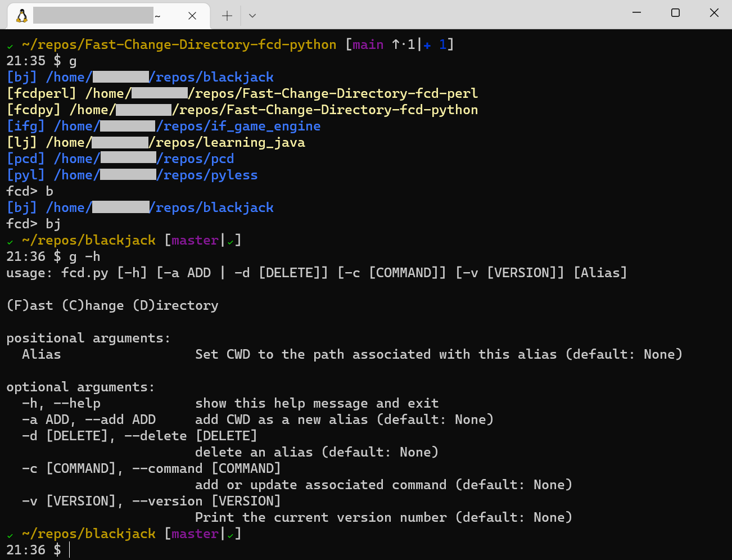The width and height of the screenshot is (732, 560).
Task: Open a new terminal tab
Action: pyautogui.click(x=227, y=16)
